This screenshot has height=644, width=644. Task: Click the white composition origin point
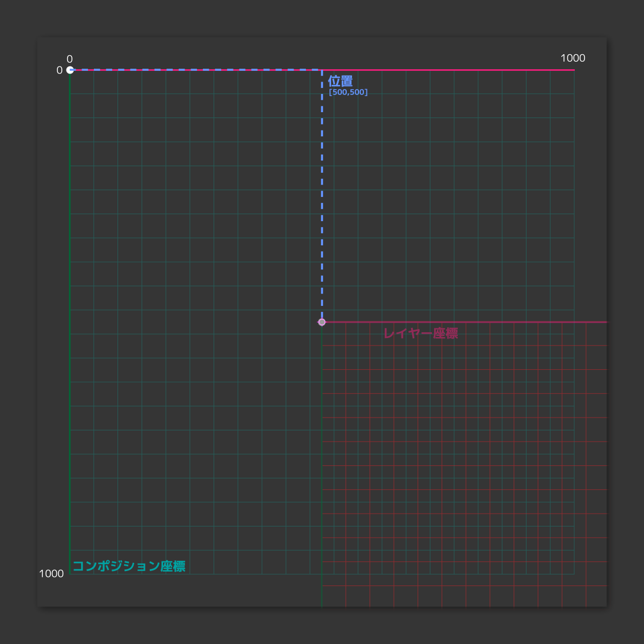(70, 70)
